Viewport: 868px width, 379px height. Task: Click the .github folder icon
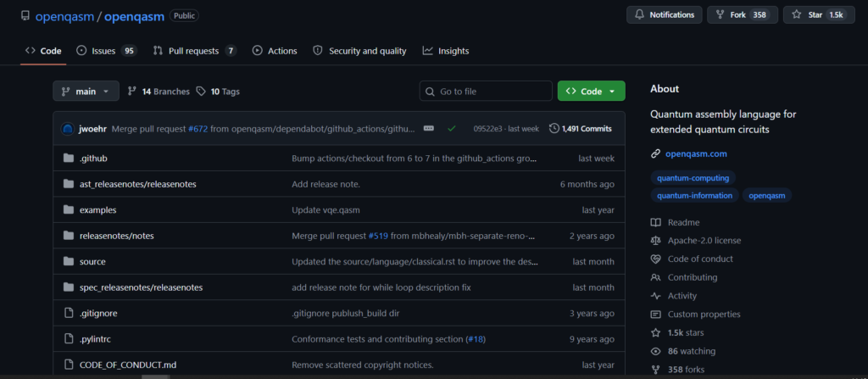click(69, 159)
